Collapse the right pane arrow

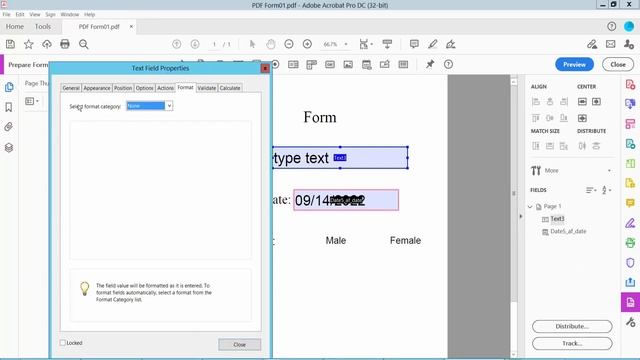pos(521,216)
